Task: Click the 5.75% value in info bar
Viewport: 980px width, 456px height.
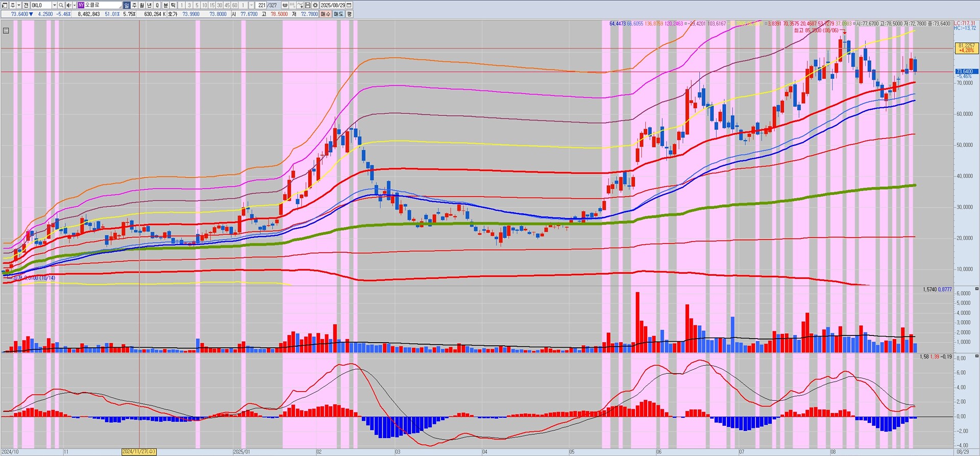Action: (130, 14)
